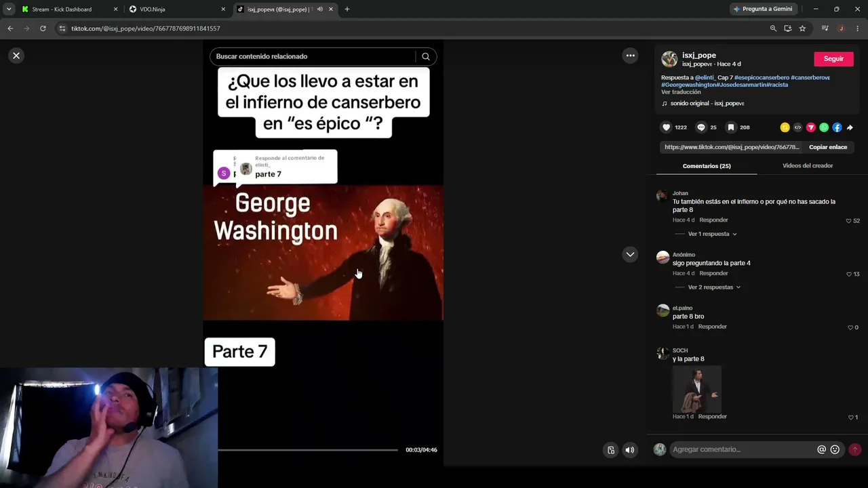
Task: Like Johan's comment with 52 likes
Action: [x=848, y=221]
